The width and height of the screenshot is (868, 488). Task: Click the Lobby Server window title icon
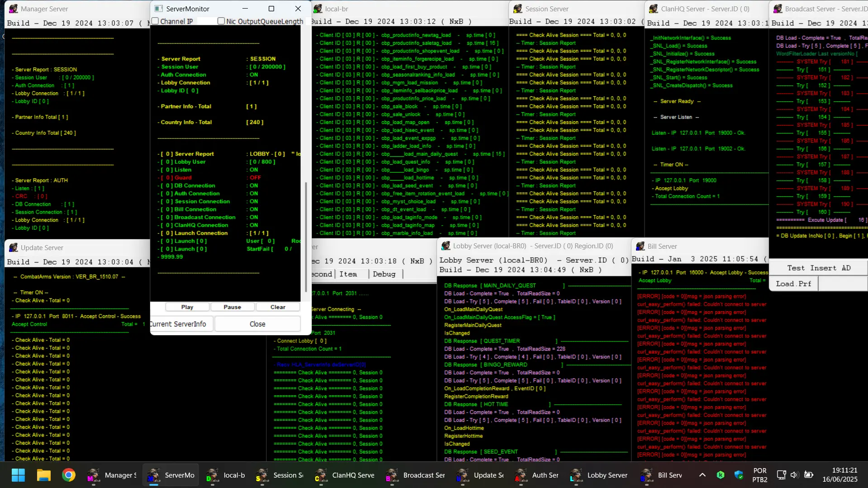(446, 246)
